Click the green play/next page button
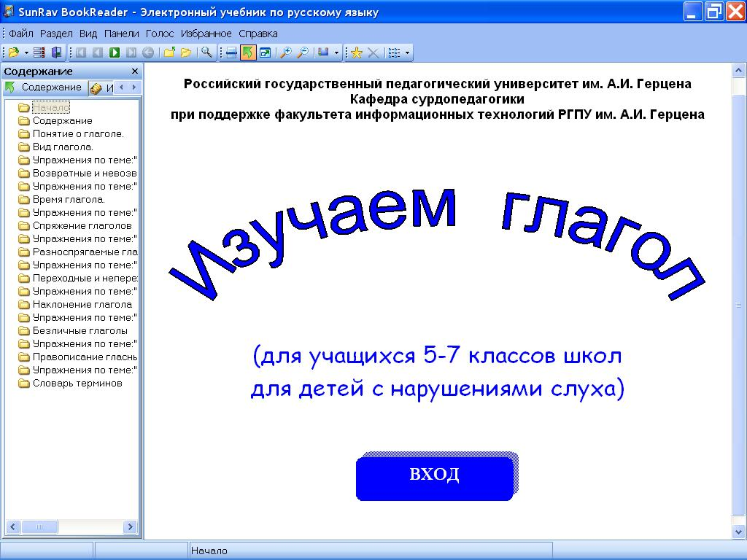Image resolution: width=747 pixels, height=560 pixels. [115, 52]
